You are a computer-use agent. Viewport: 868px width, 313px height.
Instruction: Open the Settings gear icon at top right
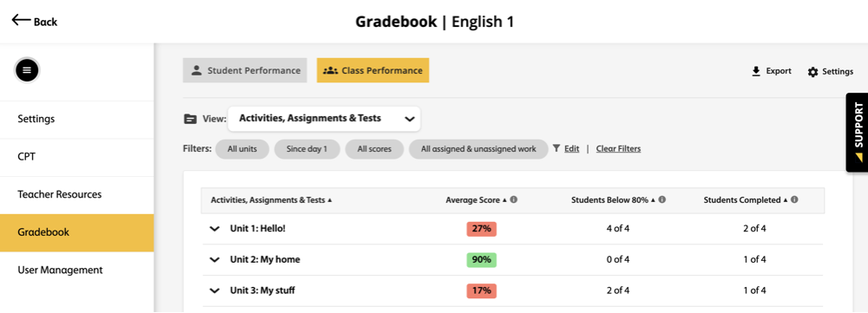click(812, 72)
